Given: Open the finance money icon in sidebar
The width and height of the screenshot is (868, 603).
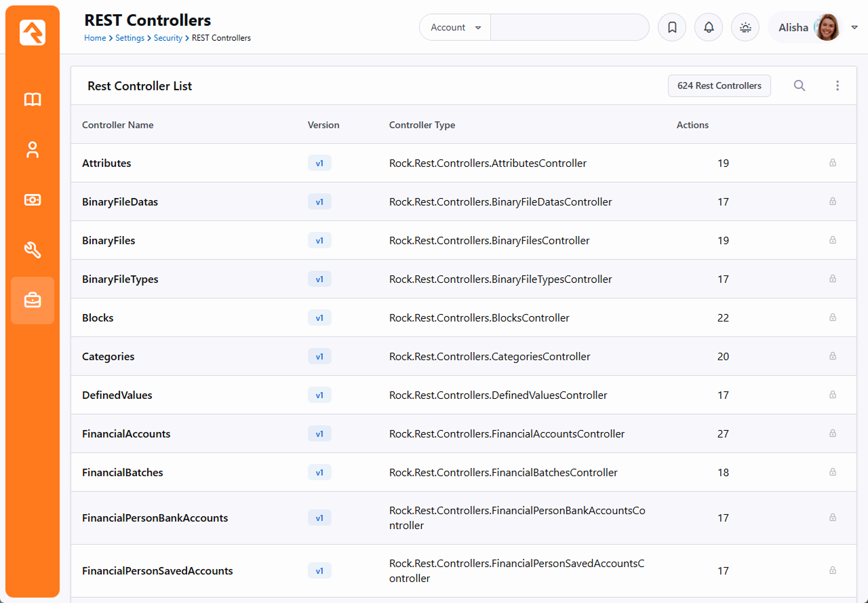Looking at the screenshot, I should (x=33, y=200).
